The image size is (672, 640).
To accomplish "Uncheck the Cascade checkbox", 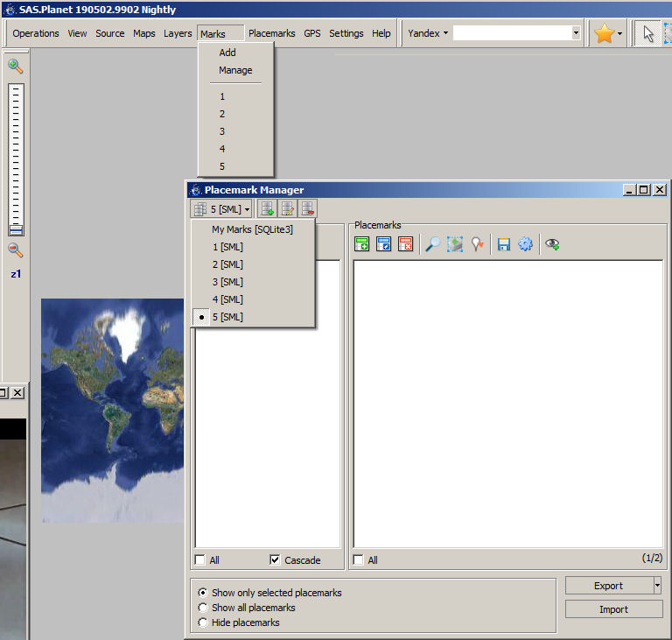I will click(276, 560).
